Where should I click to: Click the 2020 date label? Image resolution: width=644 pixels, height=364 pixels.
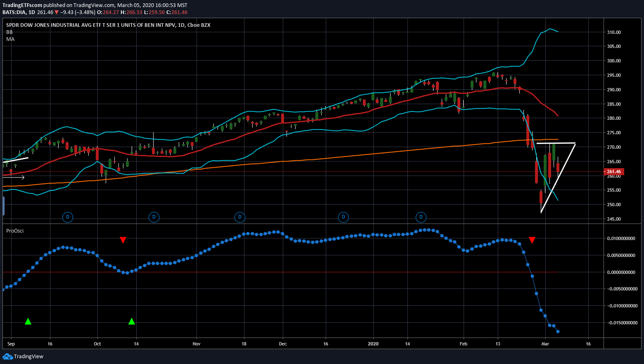[x=373, y=344]
